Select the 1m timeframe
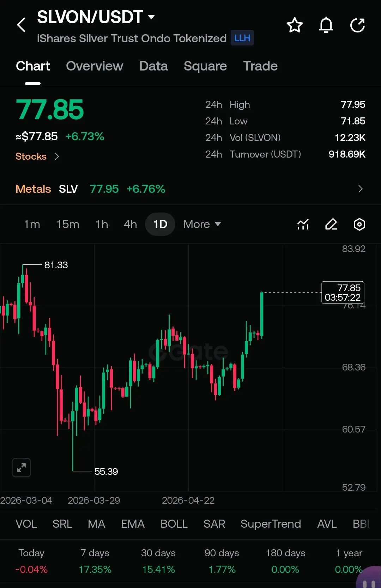Viewport: 381px width, 588px height. 32,224
